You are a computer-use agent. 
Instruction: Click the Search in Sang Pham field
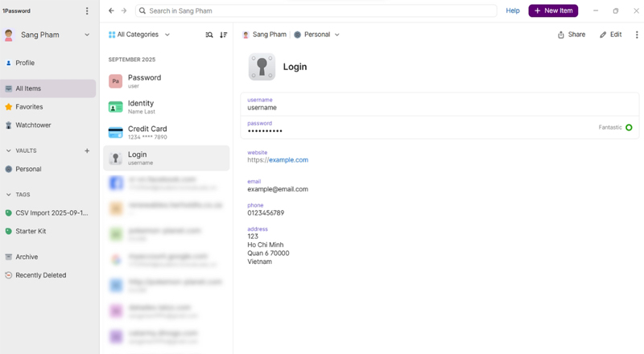(x=316, y=11)
